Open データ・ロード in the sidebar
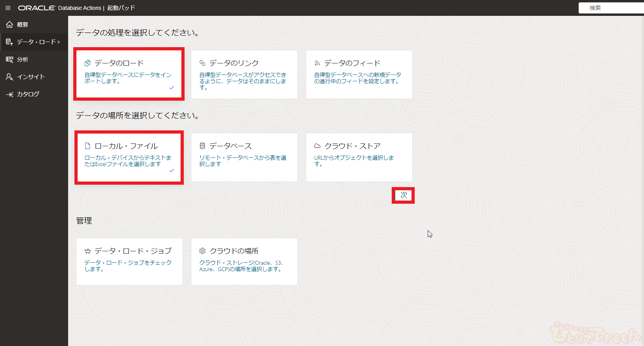Viewport: 644px width, 346px height. click(34, 42)
